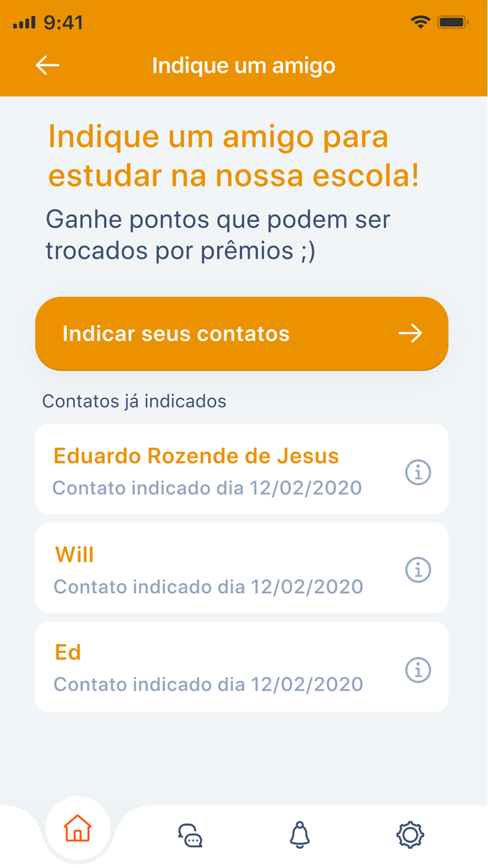This screenshot has height=868, width=488.
Task: Tap the arrow inside the Indicar seus contatos button
Action: tap(411, 334)
